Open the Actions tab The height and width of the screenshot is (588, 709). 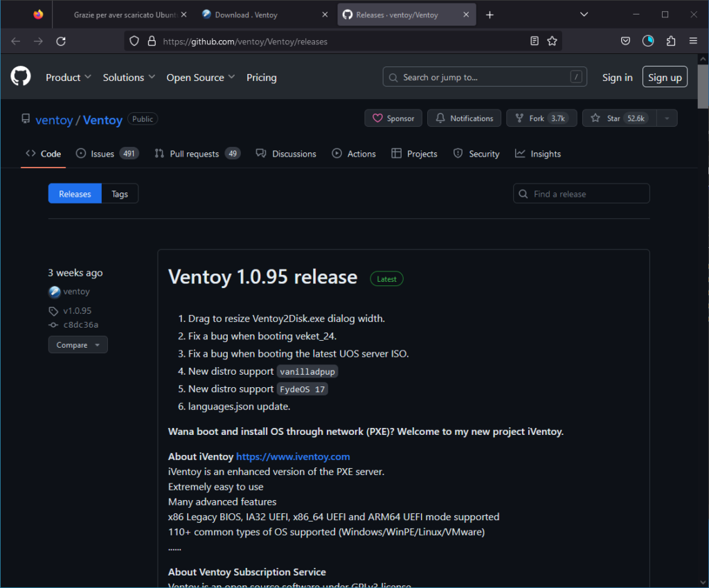coord(354,154)
